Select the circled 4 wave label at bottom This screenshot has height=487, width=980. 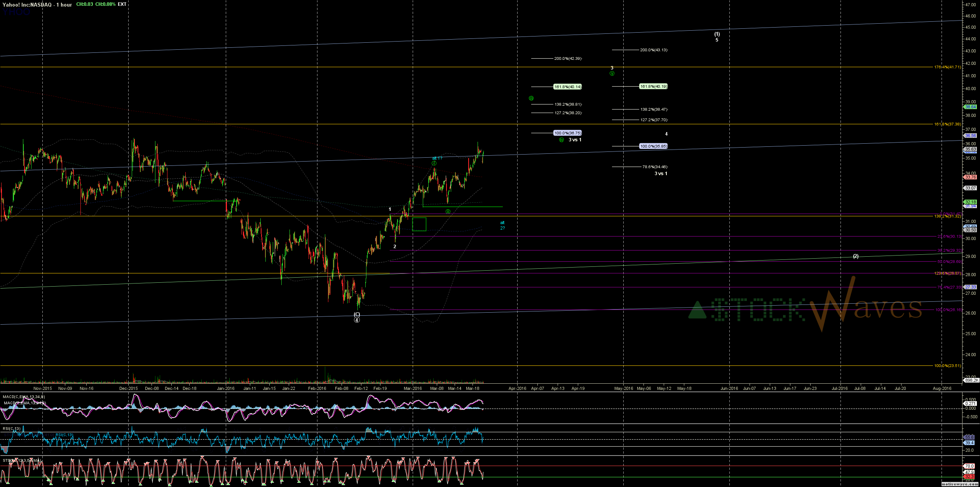[x=357, y=320]
